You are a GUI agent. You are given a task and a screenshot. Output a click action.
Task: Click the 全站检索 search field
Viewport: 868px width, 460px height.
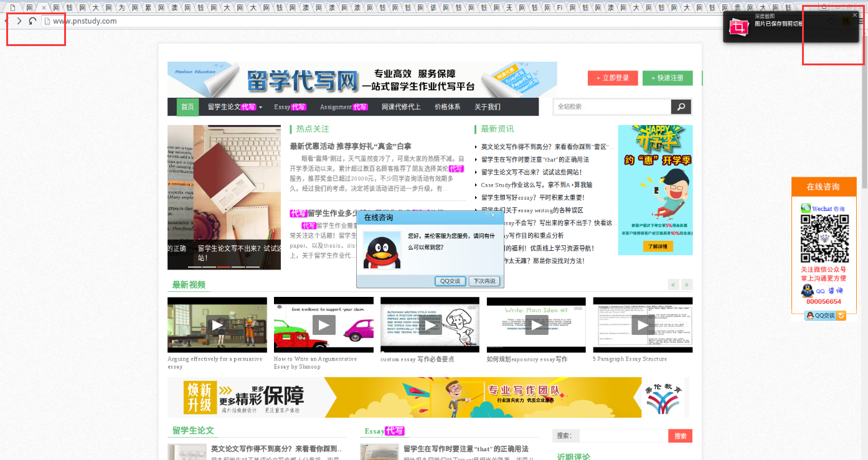tap(612, 107)
